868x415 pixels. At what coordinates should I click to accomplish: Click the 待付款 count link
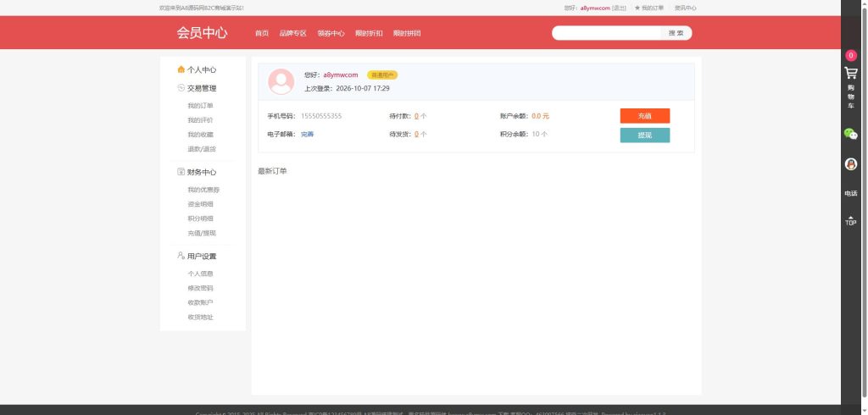click(x=416, y=116)
